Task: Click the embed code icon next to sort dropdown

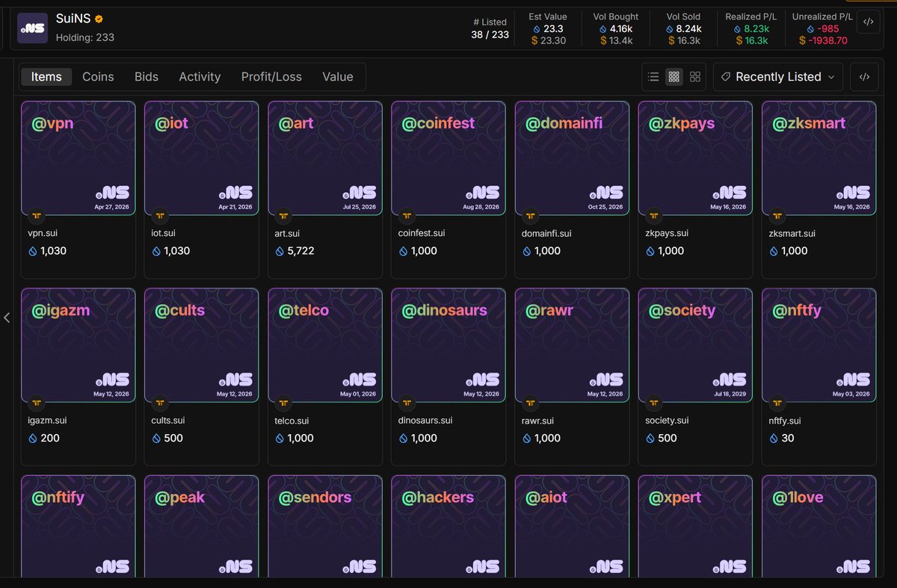Action: [x=864, y=76]
